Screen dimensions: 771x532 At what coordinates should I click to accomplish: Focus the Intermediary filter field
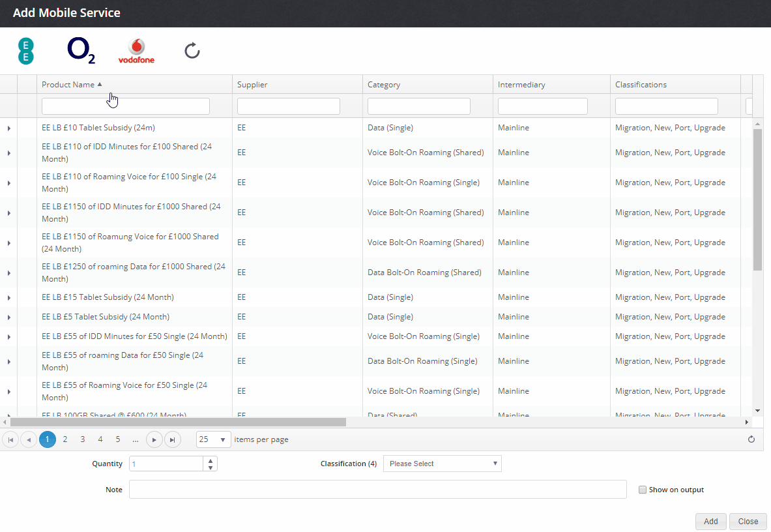[543, 106]
